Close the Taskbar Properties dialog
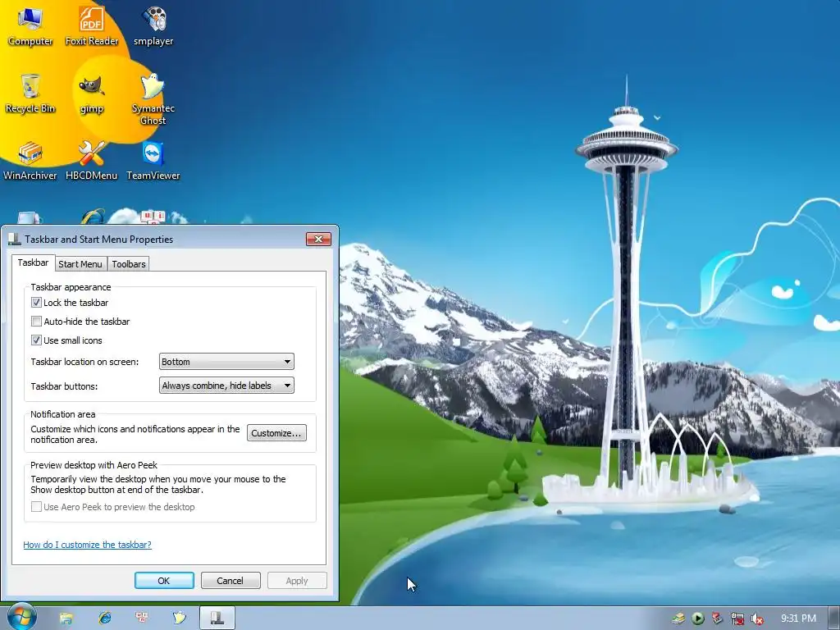This screenshot has height=630, width=840. 319,239
